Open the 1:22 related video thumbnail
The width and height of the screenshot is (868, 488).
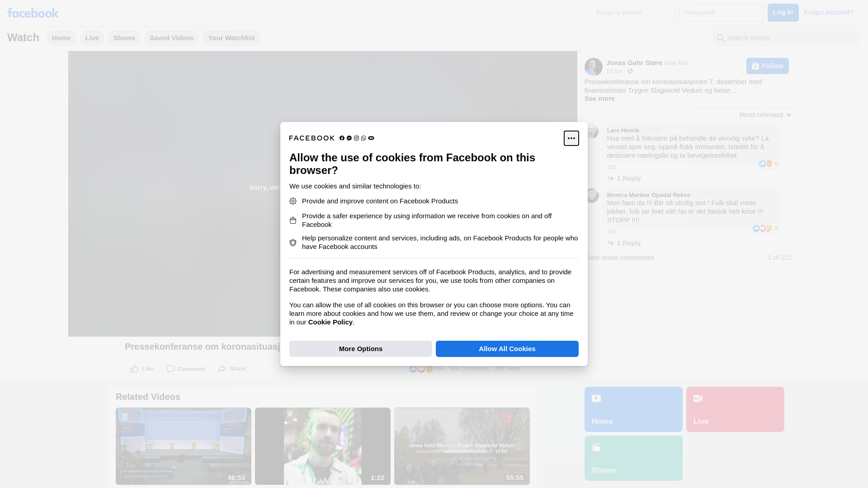pos(322,446)
